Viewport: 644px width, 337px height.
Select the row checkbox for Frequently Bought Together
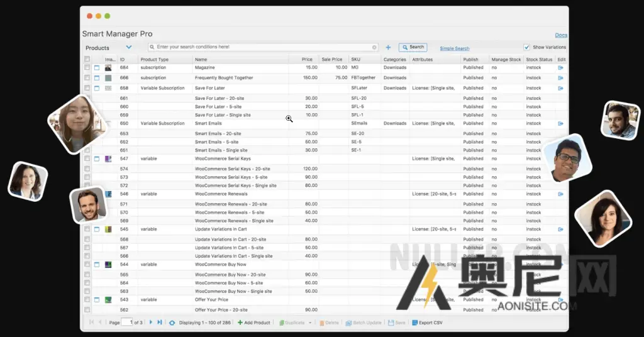[87, 77]
